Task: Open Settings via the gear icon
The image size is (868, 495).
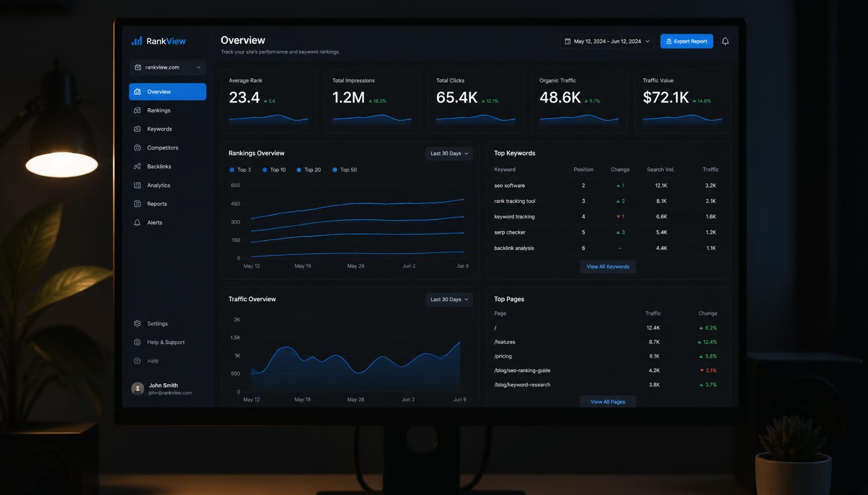Action: pyautogui.click(x=137, y=323)
